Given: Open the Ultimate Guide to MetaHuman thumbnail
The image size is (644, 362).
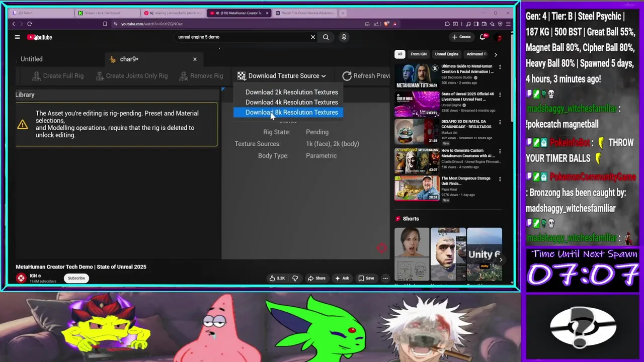Looking at the screenshot, I should (417, 76).
